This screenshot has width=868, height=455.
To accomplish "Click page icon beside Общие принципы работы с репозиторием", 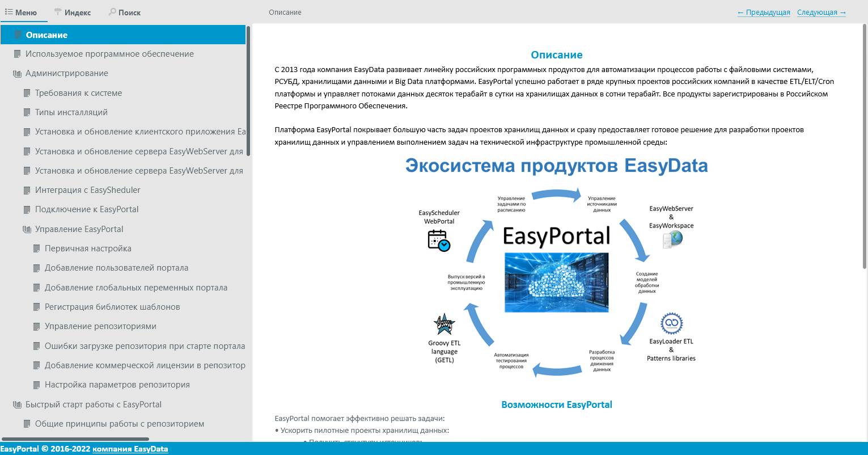I will 27,424.
